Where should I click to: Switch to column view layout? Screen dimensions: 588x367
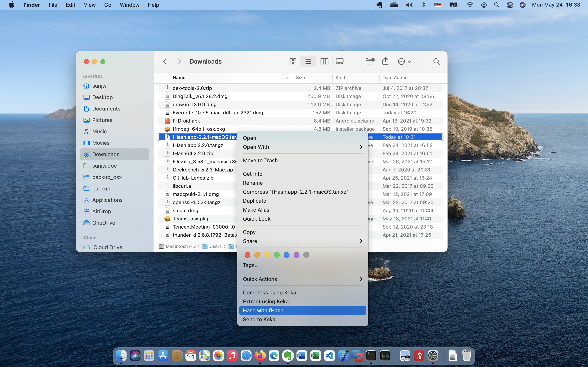coord(324,61)
